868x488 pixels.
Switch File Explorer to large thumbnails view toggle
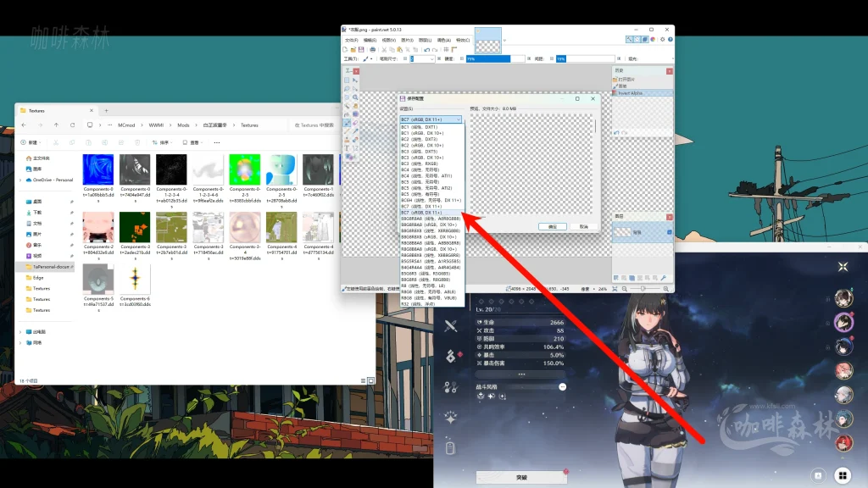tap(371, 380)
